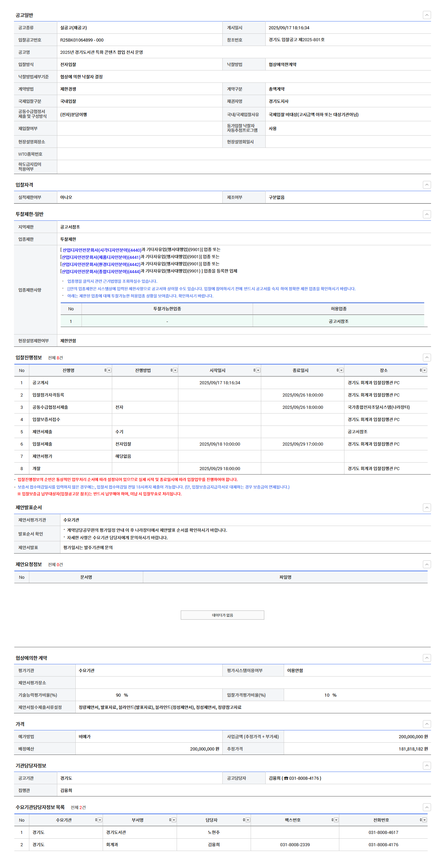This screenshot has width=444, height=868.
Task: Open the 팩스번호 column filter dropdown
Action: click(x=336, y=820)
